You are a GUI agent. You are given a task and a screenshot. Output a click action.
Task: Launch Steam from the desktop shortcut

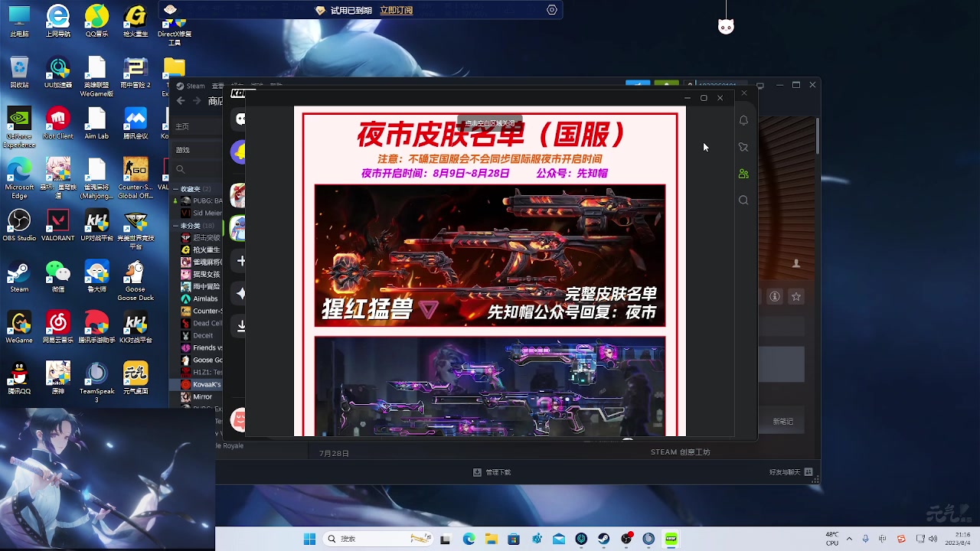pyautogui.click(x=19, y=276)
